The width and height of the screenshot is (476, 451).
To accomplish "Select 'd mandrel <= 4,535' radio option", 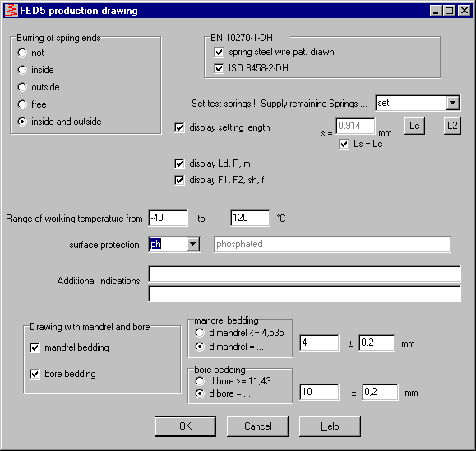I will (x=200, y=333).
